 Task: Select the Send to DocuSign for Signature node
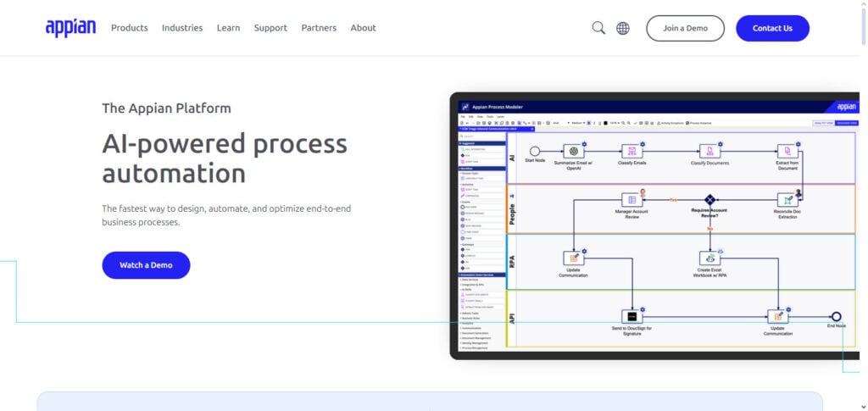[632, 316]
